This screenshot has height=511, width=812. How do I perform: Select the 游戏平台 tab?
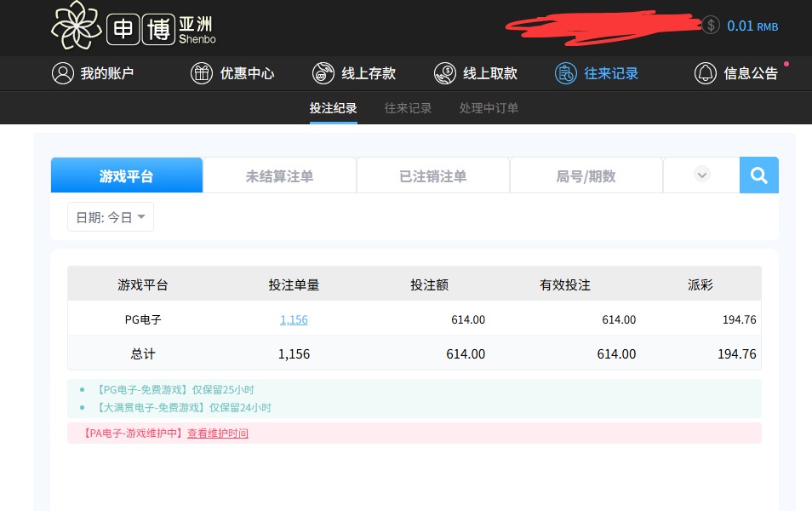coord(127,176)
